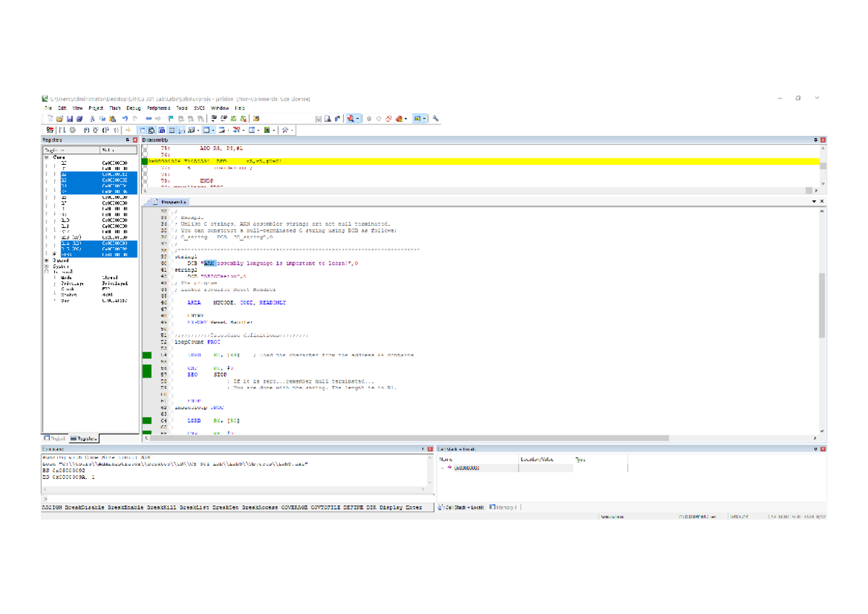Open the Configuration wrench icon
The height and width of the screenshot is (614, 868).
[x=435, y=119]
